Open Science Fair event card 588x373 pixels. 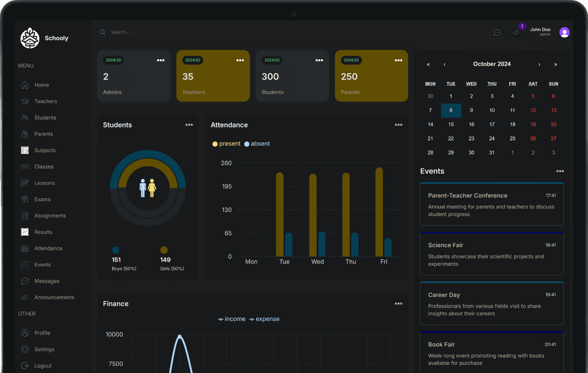click(x=492, y=254)
